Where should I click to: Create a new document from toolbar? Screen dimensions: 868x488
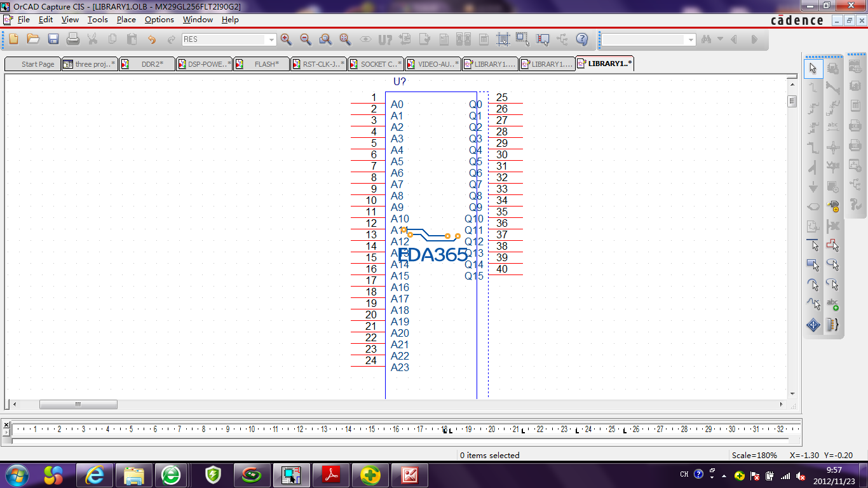point(13,39)
